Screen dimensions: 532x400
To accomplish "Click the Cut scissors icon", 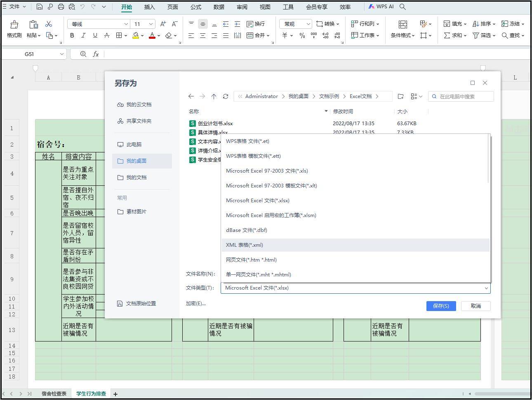I will click(x=49, y=24).
